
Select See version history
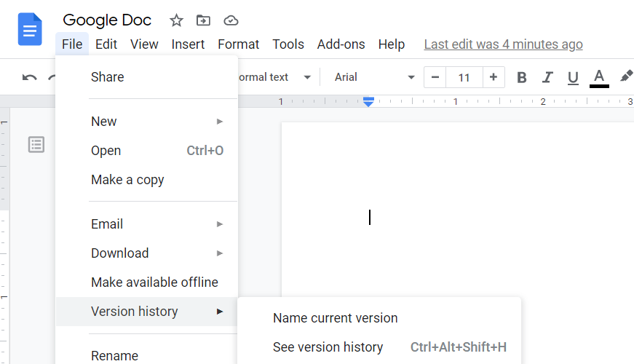379,347
